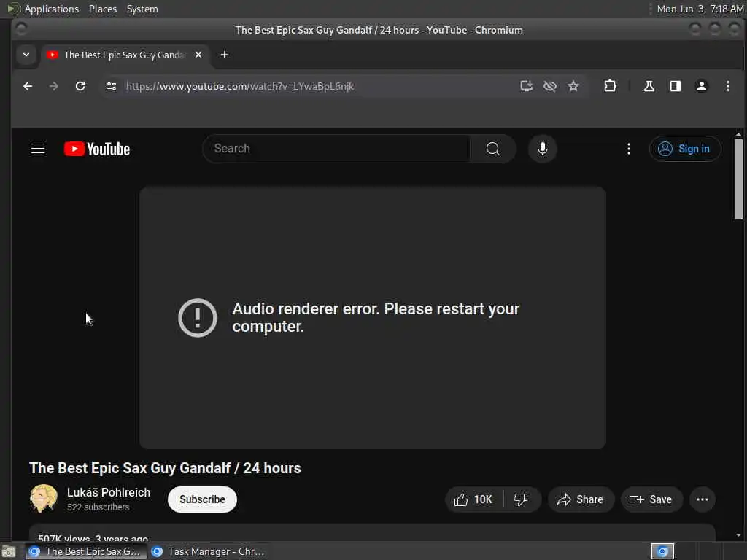
Task: Click the install app icon in address bar
Action: [x=526, y=86]
